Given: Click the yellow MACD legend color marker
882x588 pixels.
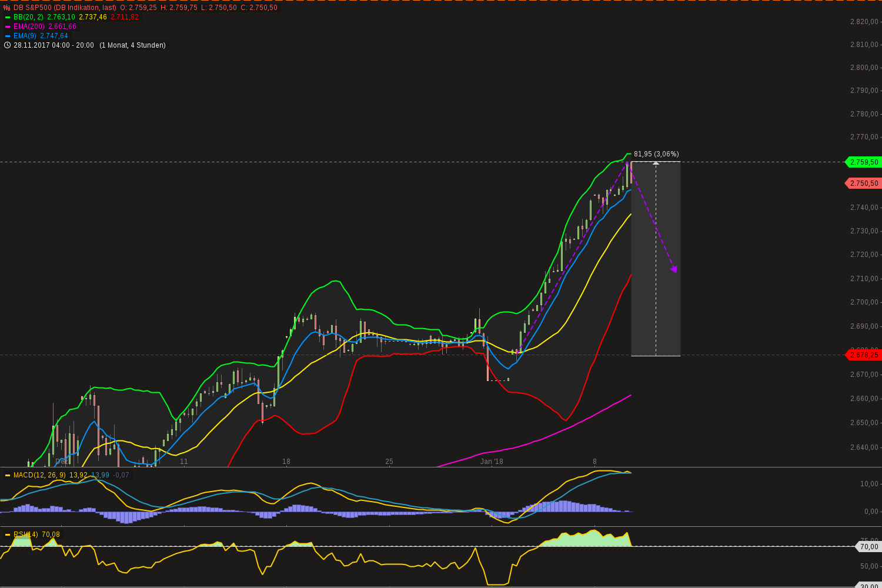Looking at the screenshot, I should point(8,475).
